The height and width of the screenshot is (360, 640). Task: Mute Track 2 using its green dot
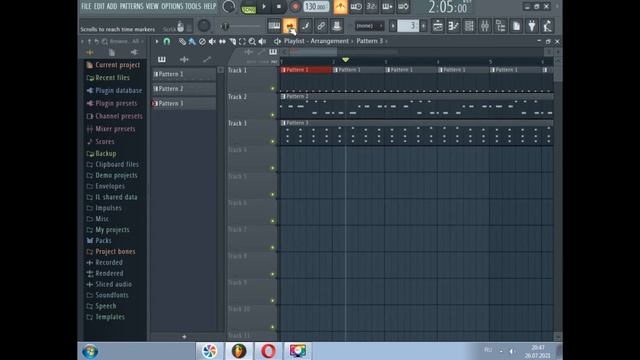pos(273,115)
